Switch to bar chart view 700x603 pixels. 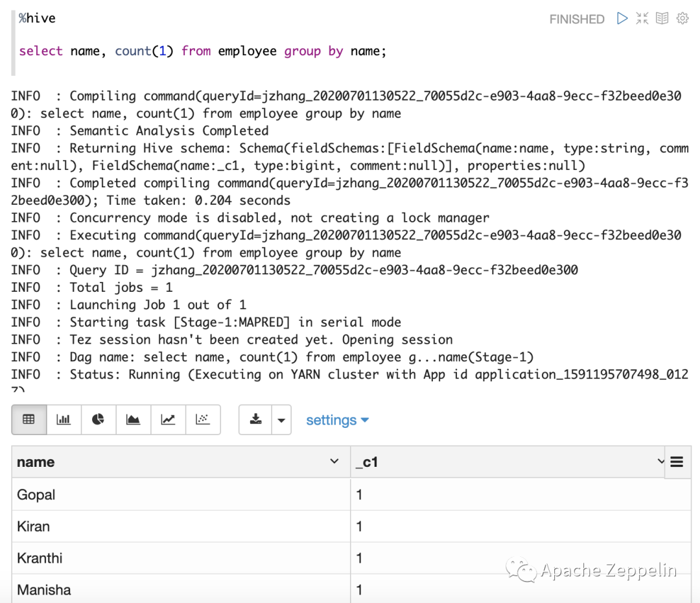[64, 420]
